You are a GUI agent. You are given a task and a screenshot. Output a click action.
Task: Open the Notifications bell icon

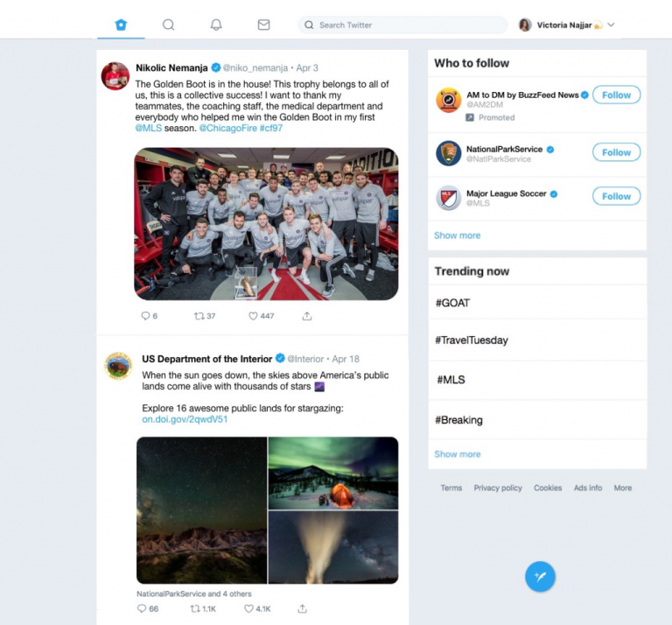[x=216, y=25]
